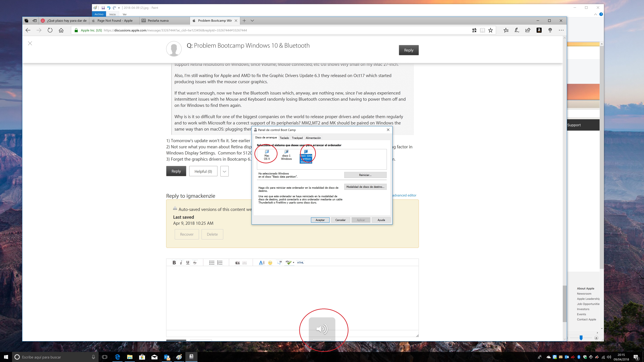The height and width of the screenshot is (362, 644).
Task: Toggle bold formatting in reply editor
Action: click(x=174, y=263)
